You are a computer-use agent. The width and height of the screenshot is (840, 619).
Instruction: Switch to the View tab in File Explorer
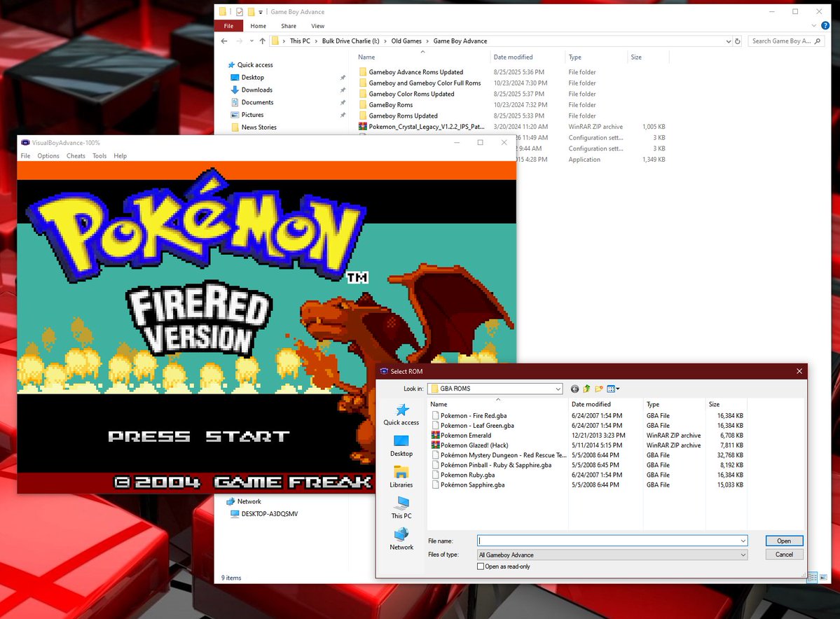click(318, 25)
